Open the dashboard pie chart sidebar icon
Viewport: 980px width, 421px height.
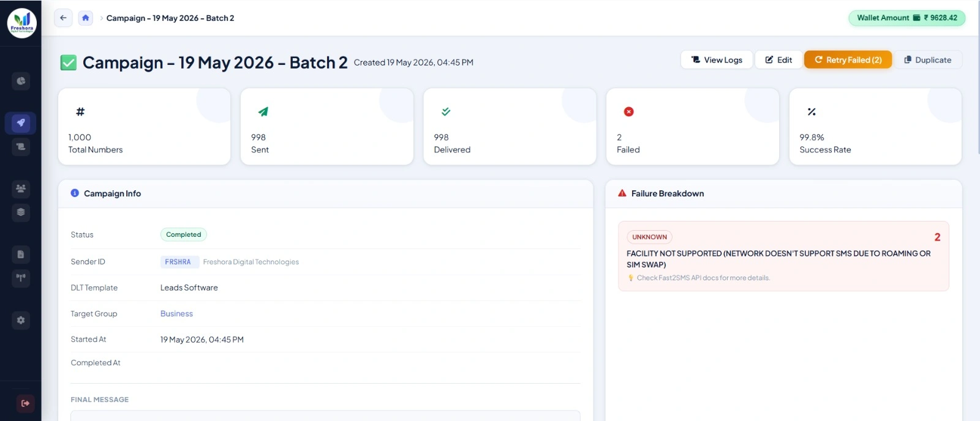21,81
